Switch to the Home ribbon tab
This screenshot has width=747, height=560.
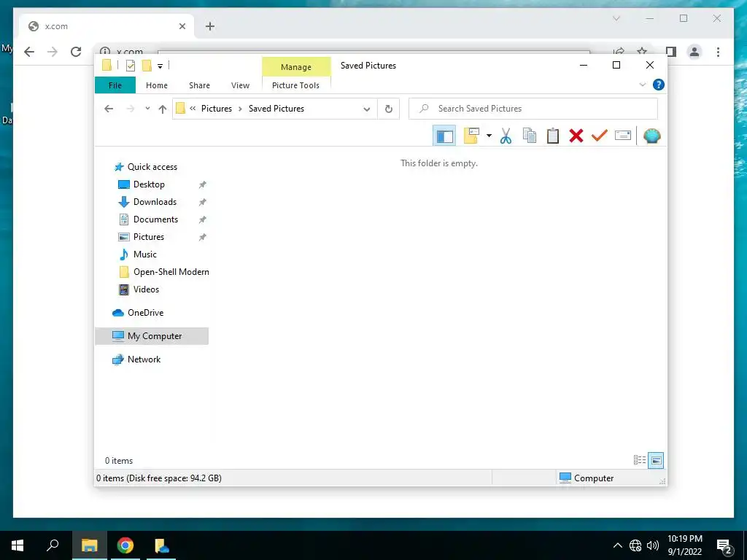coord(157,85)
